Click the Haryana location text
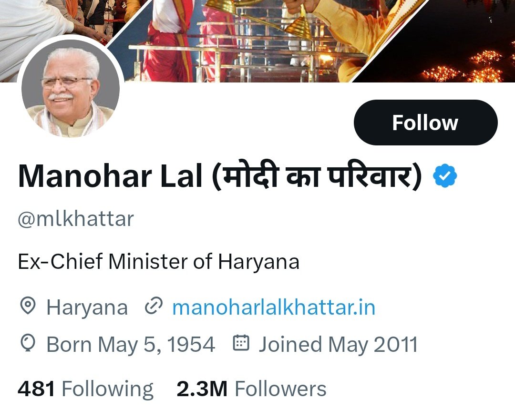515x420 pixels. pyautogui.click(x=87, y=307)
